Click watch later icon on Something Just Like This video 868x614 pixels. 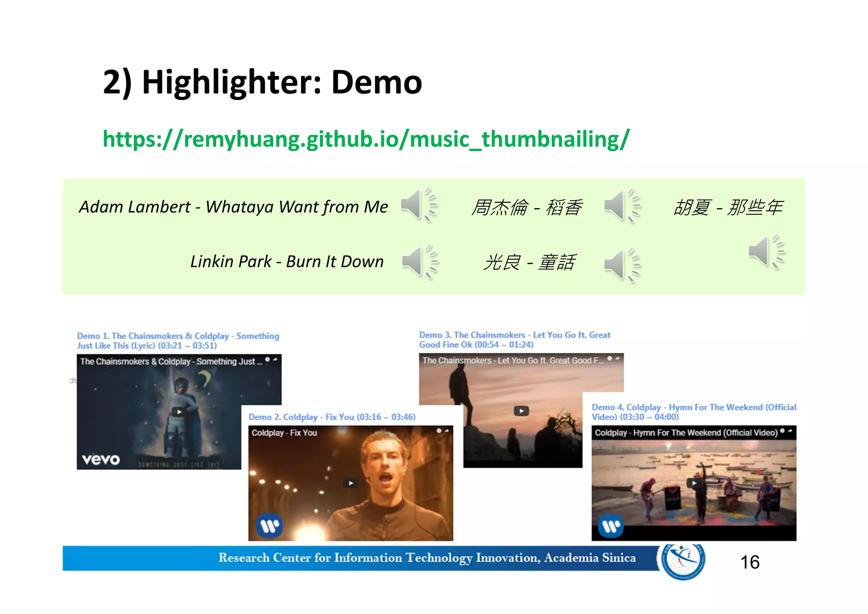(267, 360)
